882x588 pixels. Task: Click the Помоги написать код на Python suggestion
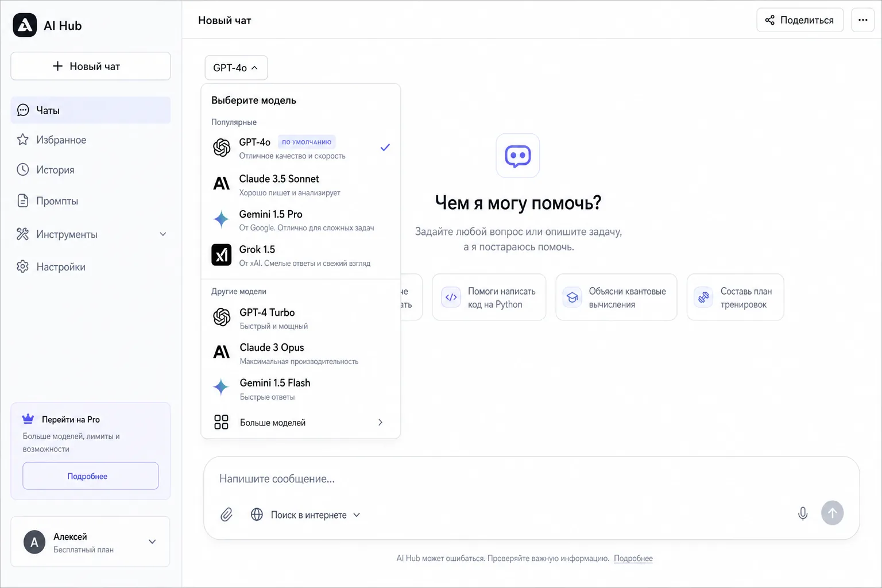tap(489, 297)
